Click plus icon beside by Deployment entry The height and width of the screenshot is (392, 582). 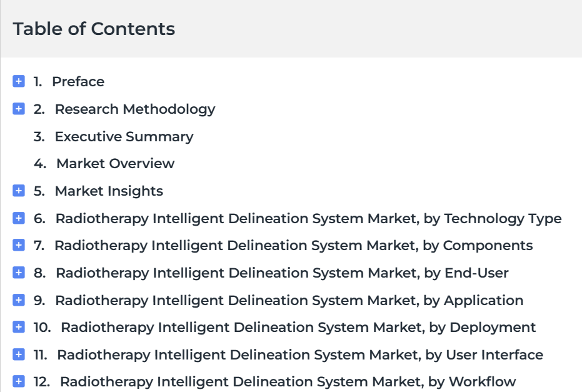click(x=19, y=327)
